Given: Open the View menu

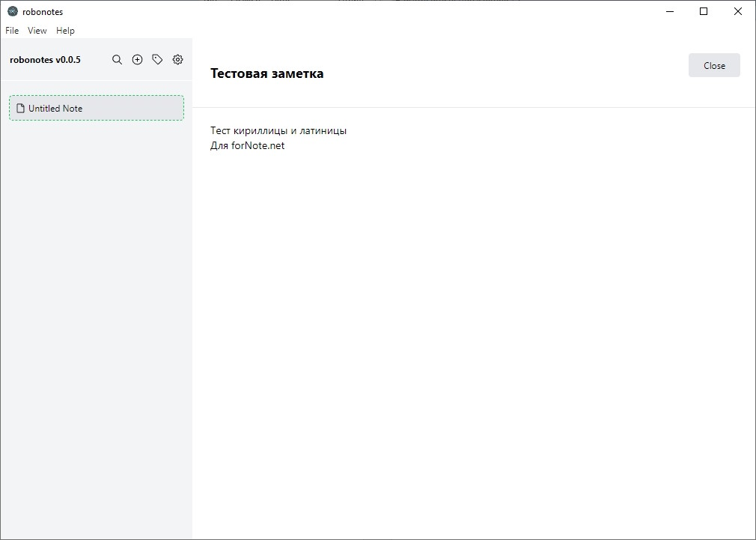Looking at the screenshot, I should point(37,31).
